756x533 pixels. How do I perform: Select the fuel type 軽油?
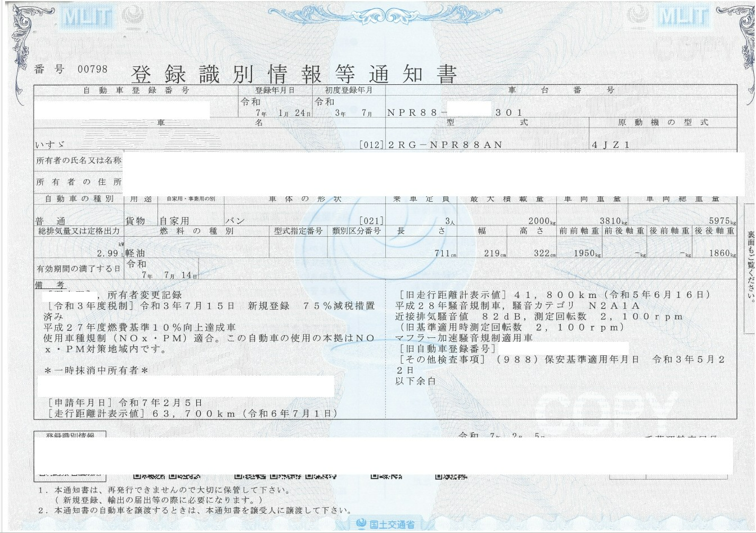pos(135,254)
